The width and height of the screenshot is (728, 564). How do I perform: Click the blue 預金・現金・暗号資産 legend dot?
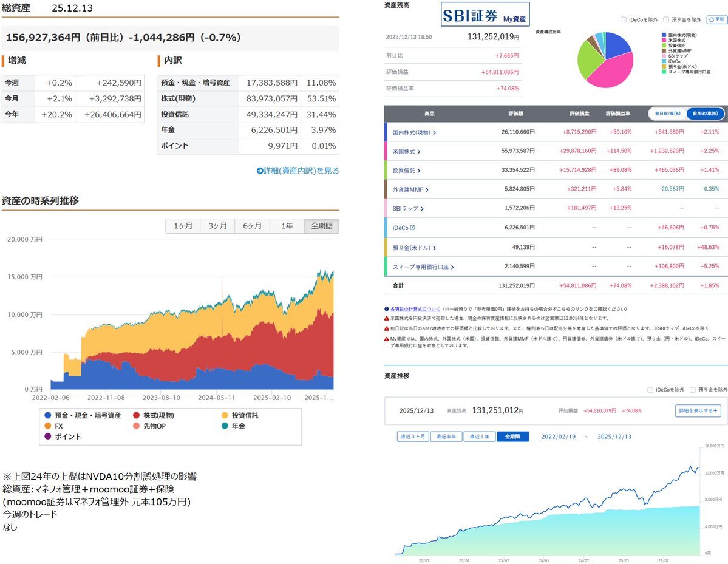click(47, 415)
